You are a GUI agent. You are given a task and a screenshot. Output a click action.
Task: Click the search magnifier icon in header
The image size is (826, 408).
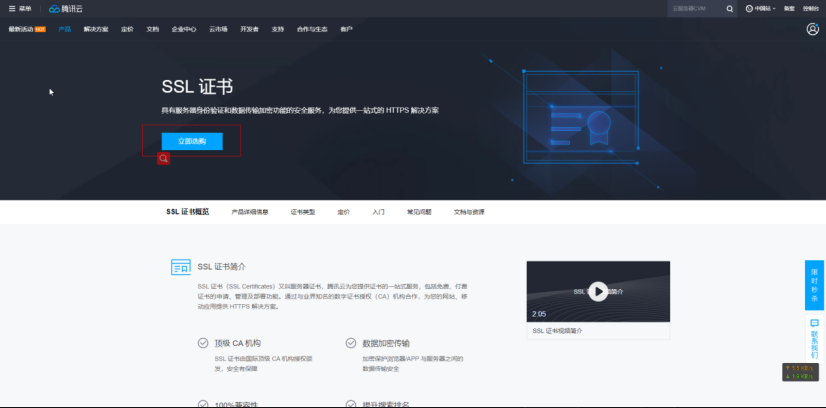[730, 8]
